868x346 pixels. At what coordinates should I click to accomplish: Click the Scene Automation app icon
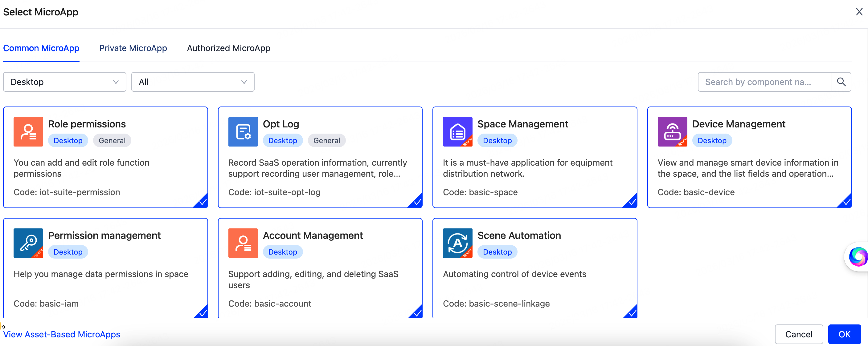pyautogui.click(x=457, y=243)
